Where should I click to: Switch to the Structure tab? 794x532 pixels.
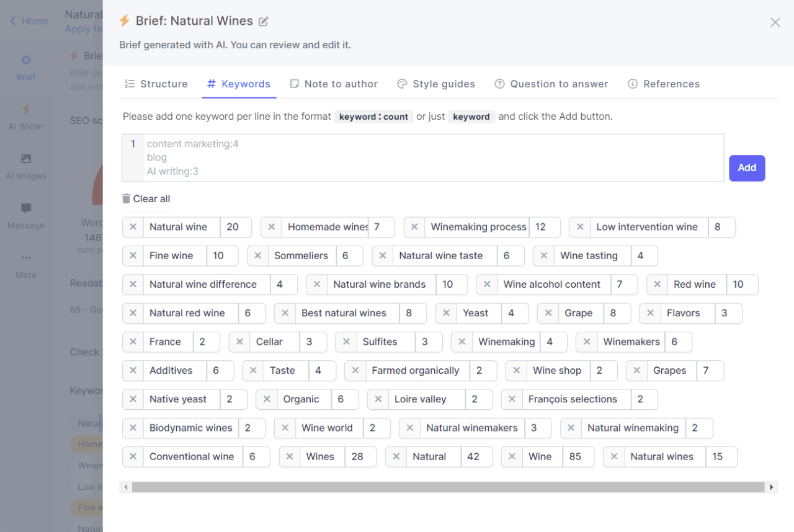point(156,84)
